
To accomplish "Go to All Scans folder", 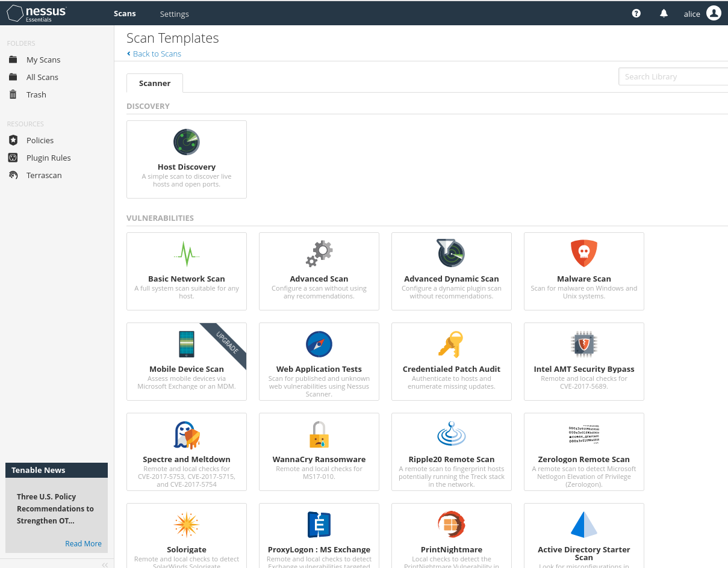I will pyautogui.click(x=42, y=77).
